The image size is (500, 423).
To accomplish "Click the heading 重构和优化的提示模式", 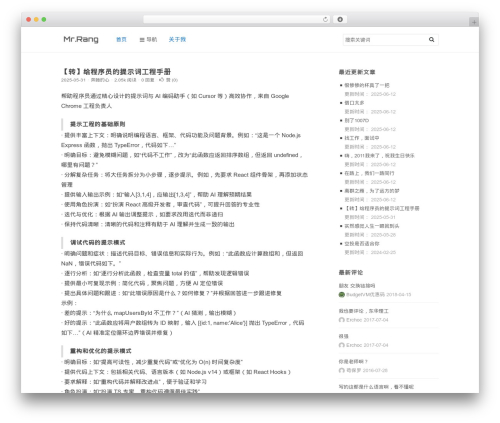I will tap(100, 351).
